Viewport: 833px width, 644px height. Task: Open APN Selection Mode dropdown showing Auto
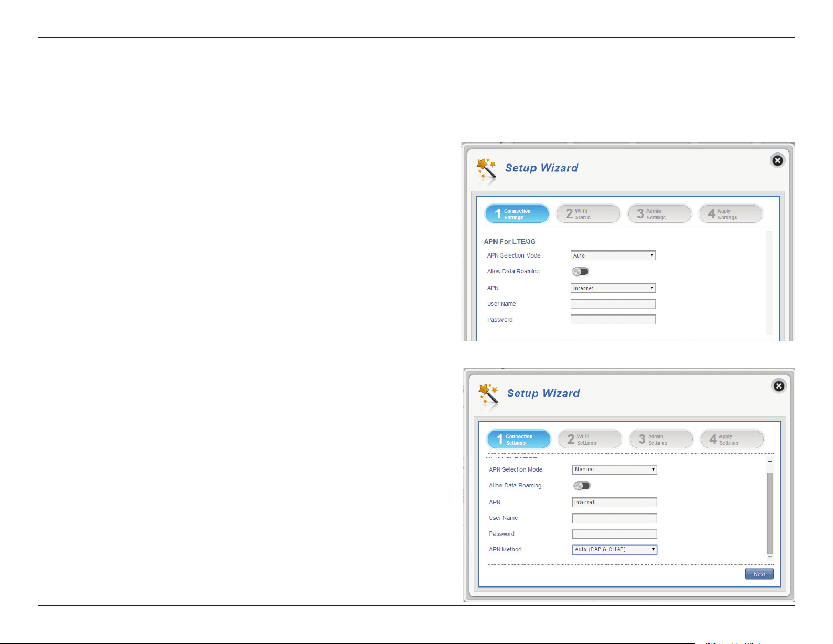[613, 255]
